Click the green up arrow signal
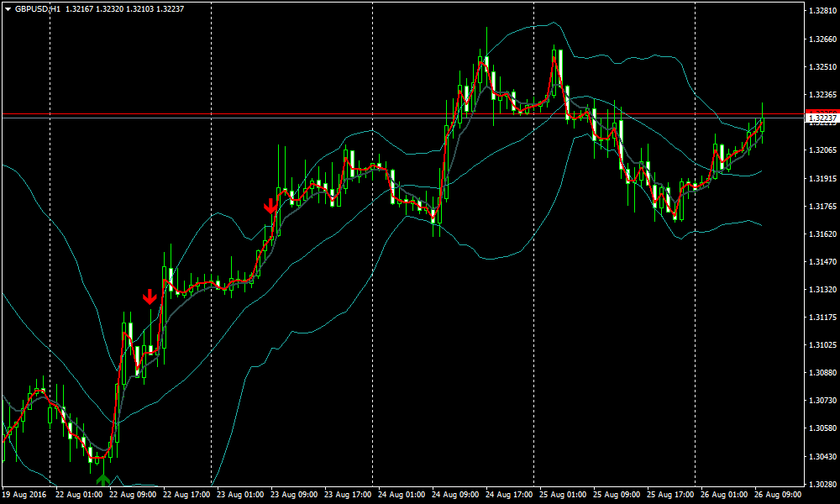Image resolution: width=840 pixels, height=504 pixels. pos(103,480)
